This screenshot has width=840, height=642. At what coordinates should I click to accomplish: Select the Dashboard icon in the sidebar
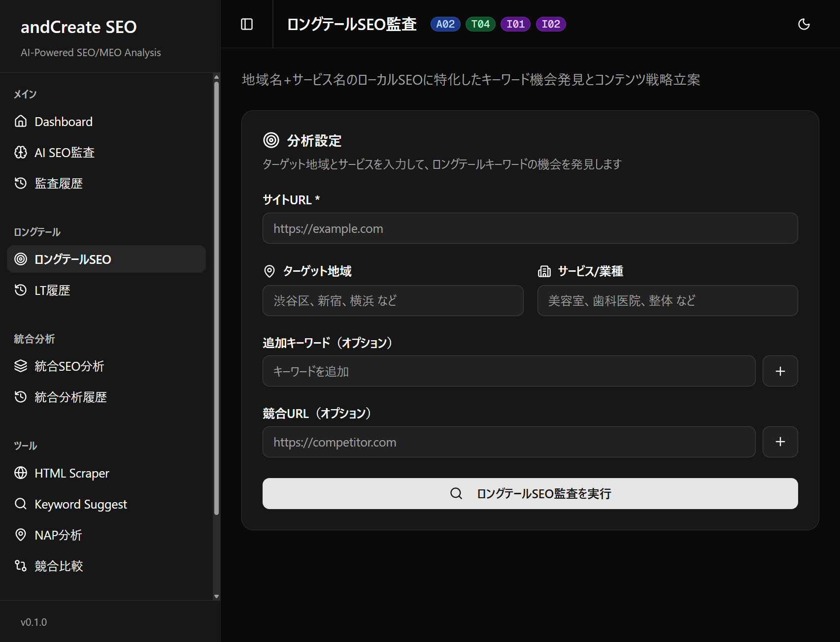(20, 121)
